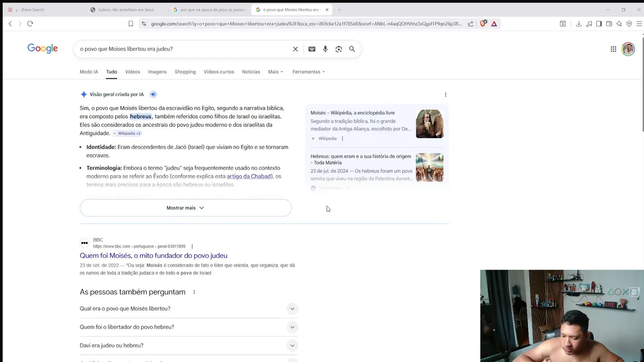Switch to 'Judeus não acreditam em Jesus' tab

(126, 10)
